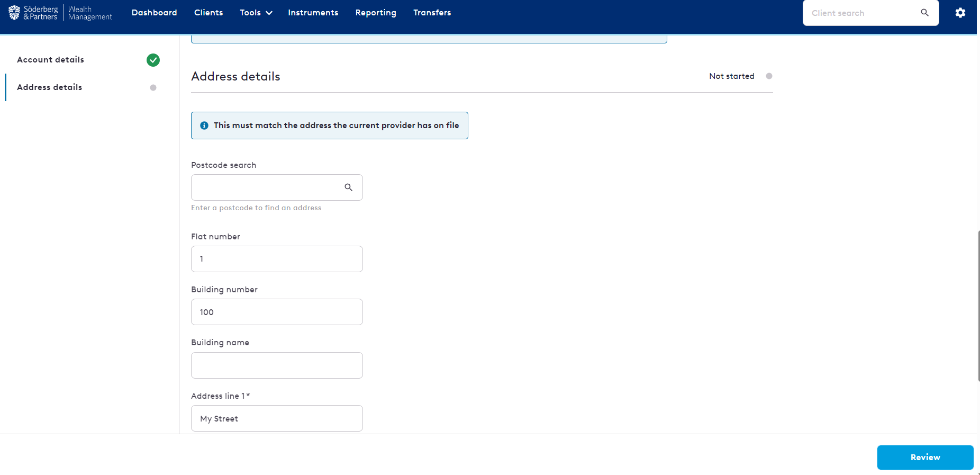
Task: Click the info icon in address notice
Action: (204, 126)
